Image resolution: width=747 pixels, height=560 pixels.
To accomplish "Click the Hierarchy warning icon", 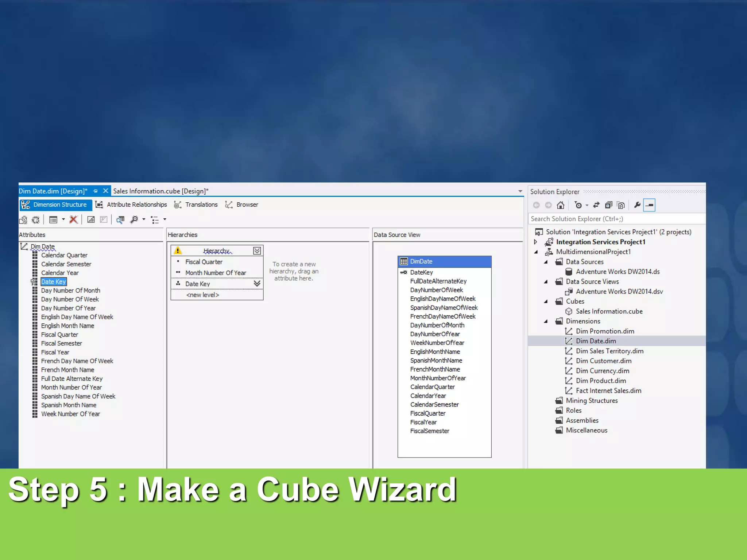I will point(178,250).
